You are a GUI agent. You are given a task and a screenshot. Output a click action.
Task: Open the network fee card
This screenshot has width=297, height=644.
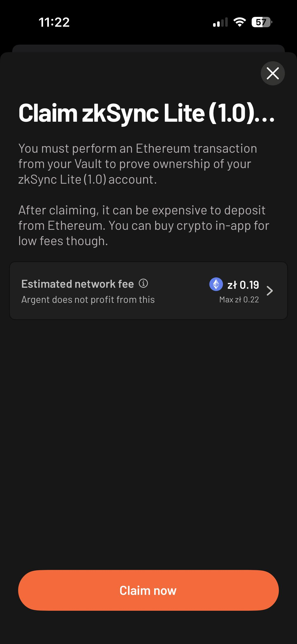(148, 291)
